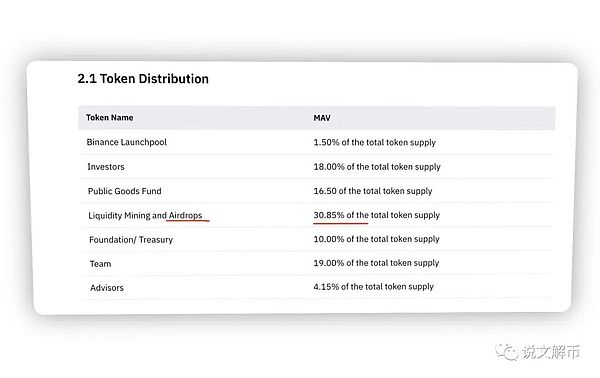Click the 16.50 of total supply value
This screenshot has height=378, width=600.
click(x=373, y=191)
